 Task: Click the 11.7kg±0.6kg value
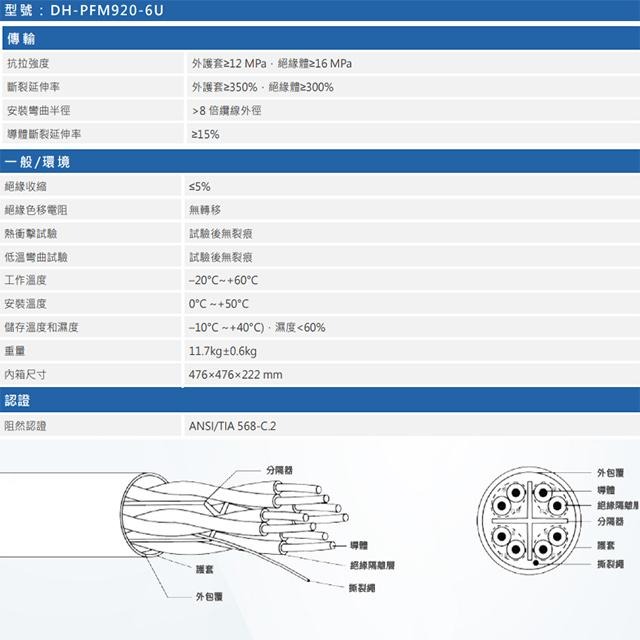pyautogui.click(x=223, y=351)
